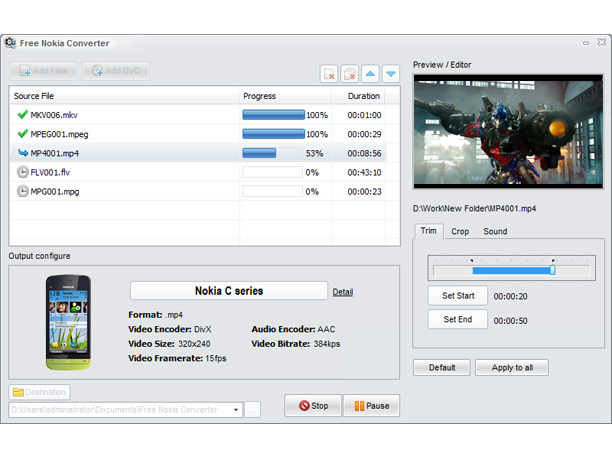Screen dimensions: 612x459
Task: Click the trim slider handle
Action: click(552, 270)
